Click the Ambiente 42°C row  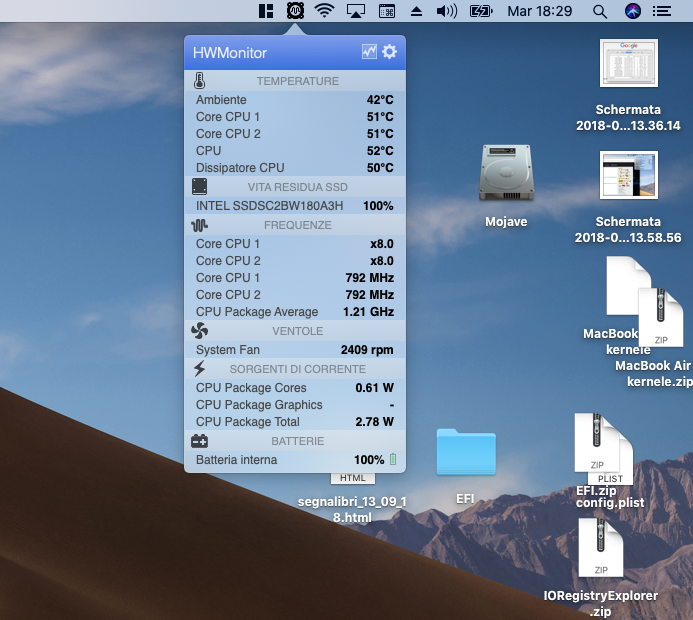click(x=295, y=99)
